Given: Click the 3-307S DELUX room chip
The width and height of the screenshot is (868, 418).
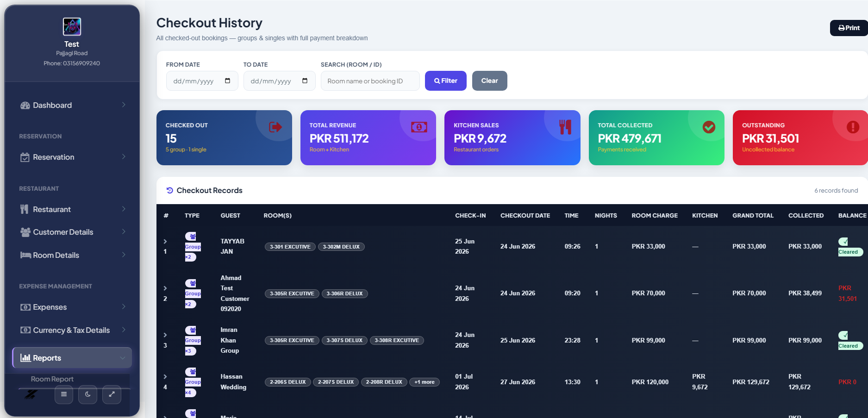Looking at the screenshot, I should pos(345,341).
